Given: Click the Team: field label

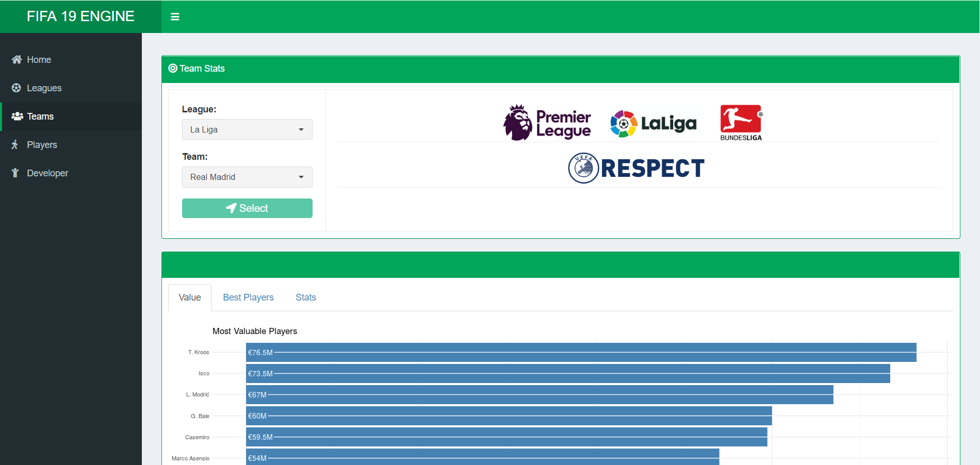Looking at the screenshot, I should click(195, 157).
